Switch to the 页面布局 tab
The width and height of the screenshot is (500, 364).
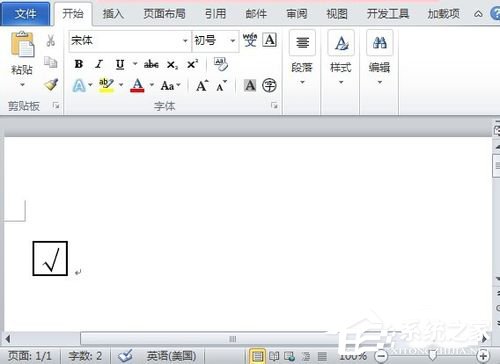click(x=164, y=14)
